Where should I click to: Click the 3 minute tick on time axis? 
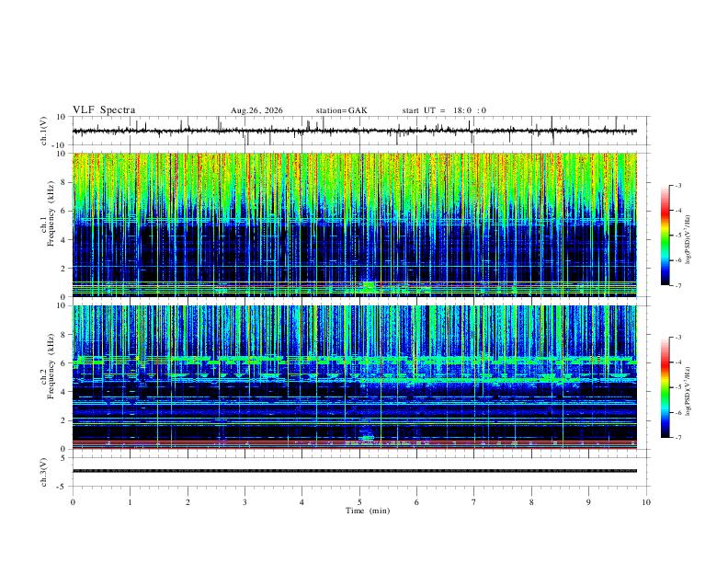245,502
